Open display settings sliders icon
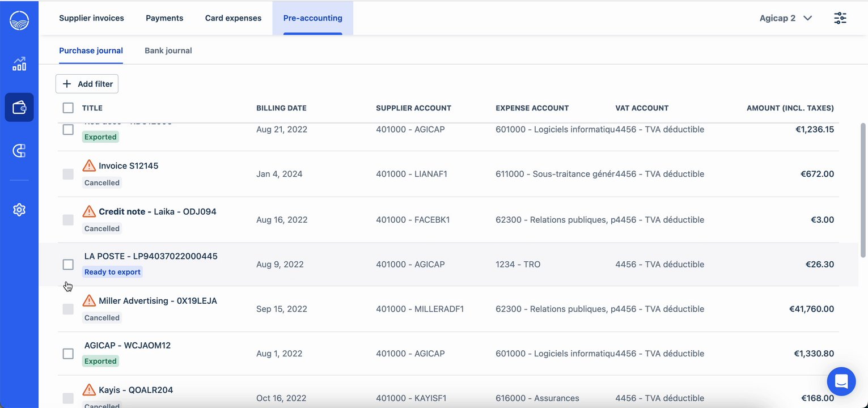Image resolution: width=868 pixels, height=408 pixels. 840,18
